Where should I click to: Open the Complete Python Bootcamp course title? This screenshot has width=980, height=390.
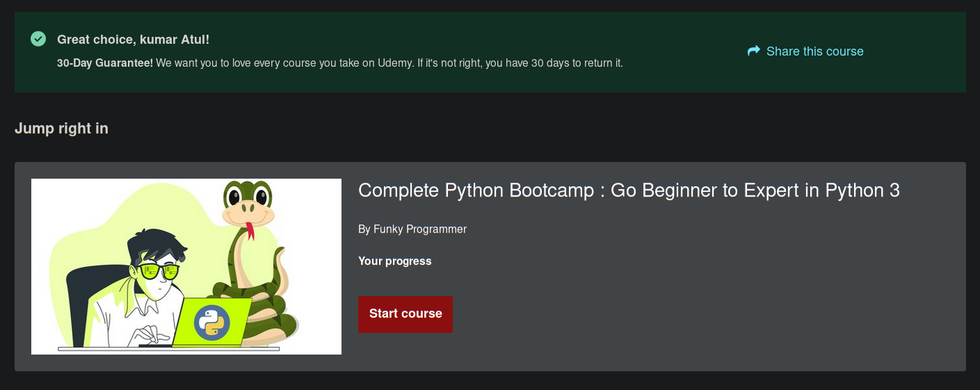coord(629,190)
